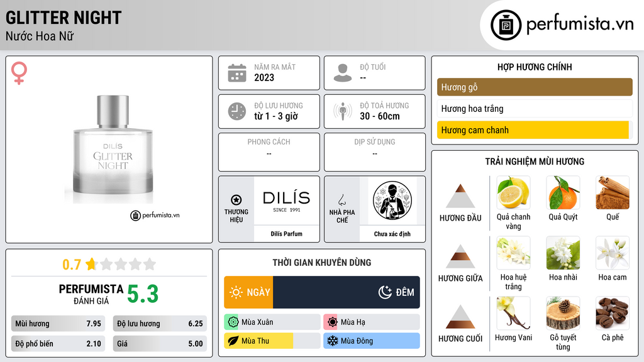Image resolution: width=644 pixels, height=362 pixels.
Task: Click the spring flower icon for Mùa Xuân
Action: [233, 322]
